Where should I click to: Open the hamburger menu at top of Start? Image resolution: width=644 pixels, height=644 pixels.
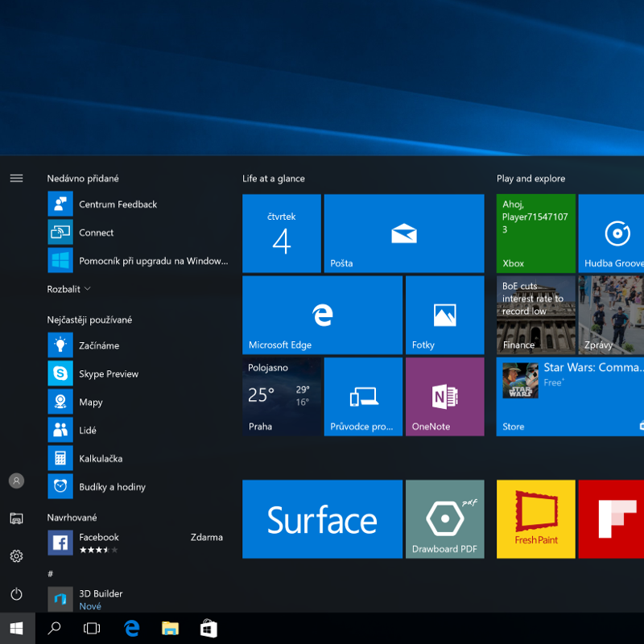(x=16, y=178)
